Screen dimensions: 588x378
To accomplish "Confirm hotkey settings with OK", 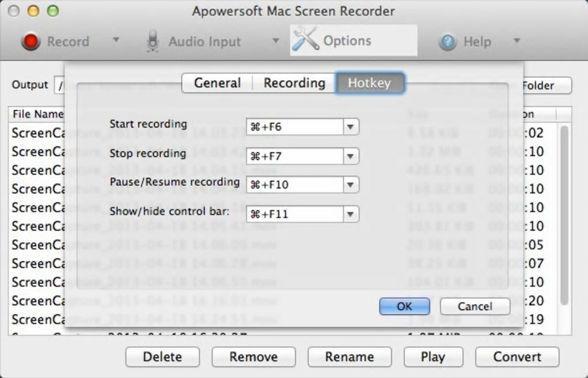I will (x=404, y=306).
